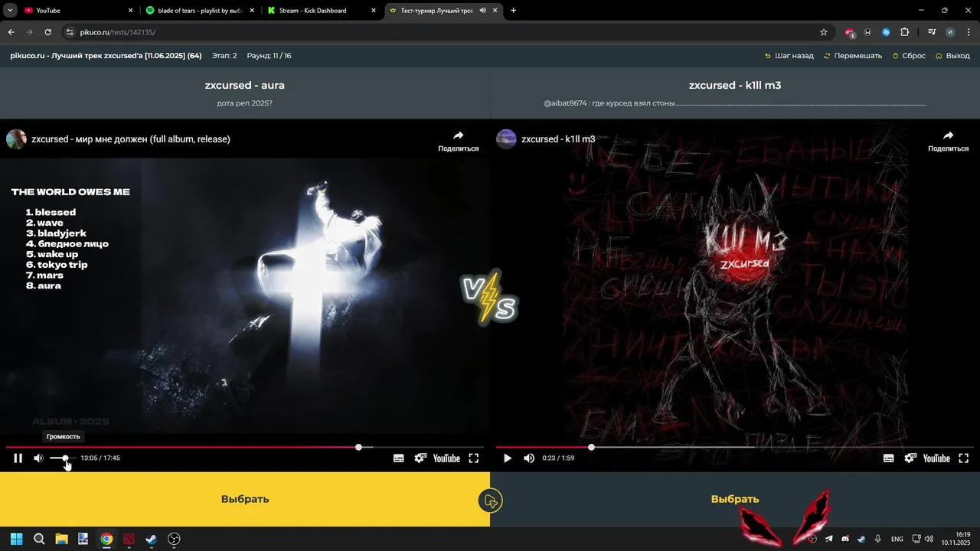Go back in browser history
Viewport: 980px width, 551px height.
[x=11, y=32]
